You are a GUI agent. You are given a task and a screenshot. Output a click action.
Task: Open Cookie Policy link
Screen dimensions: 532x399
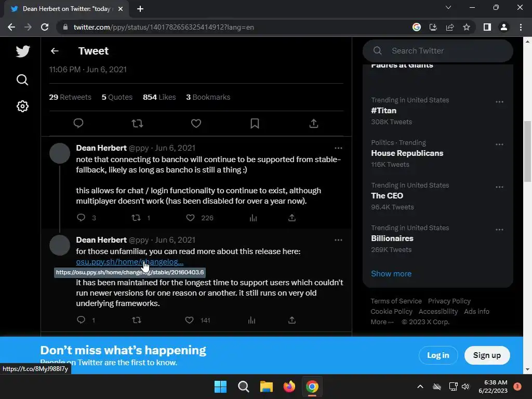[391, 311]
